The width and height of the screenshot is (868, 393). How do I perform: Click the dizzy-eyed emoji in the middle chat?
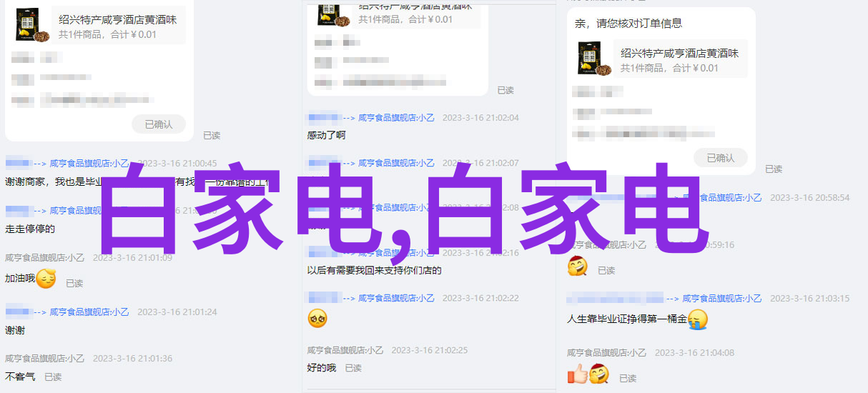point(317,318)
